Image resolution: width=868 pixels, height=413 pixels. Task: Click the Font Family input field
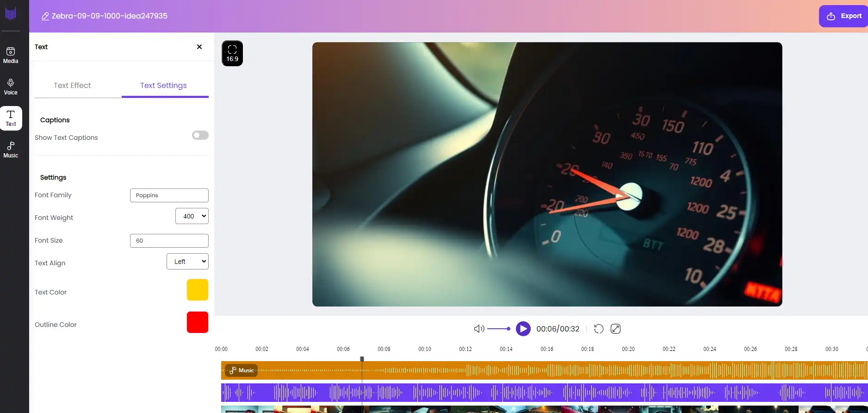(x=169, y=195)
